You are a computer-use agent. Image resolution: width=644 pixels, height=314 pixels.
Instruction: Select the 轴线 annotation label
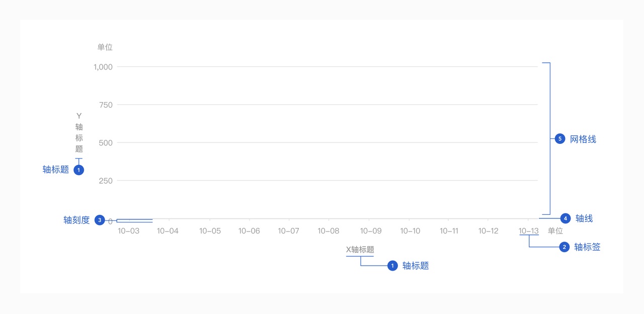[x=584, y=218]
